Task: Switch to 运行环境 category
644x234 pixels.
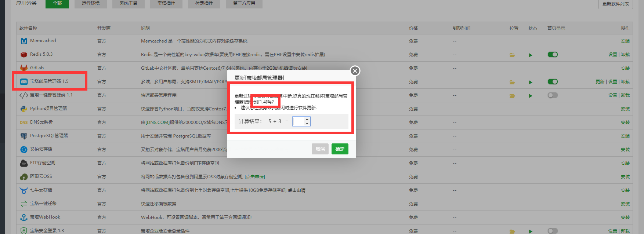Action: coord(91,3)
